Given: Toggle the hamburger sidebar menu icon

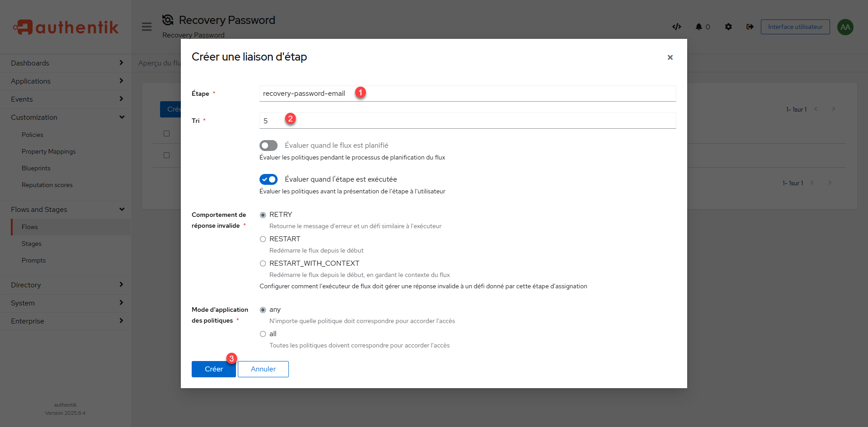Looking at the screenshot, I should click(x=146, y=27).
